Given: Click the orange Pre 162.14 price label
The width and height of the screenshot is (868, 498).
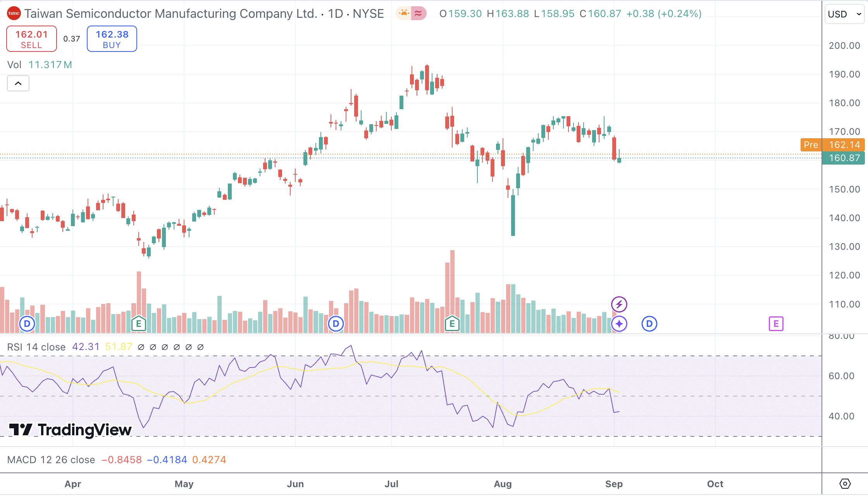Looking at the screenshot, I should tap(832, 145).
